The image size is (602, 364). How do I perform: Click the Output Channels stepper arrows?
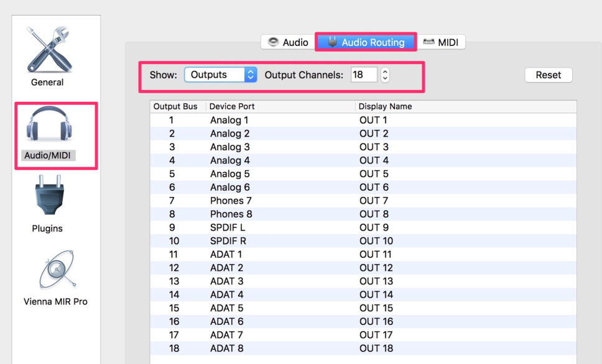385,75
